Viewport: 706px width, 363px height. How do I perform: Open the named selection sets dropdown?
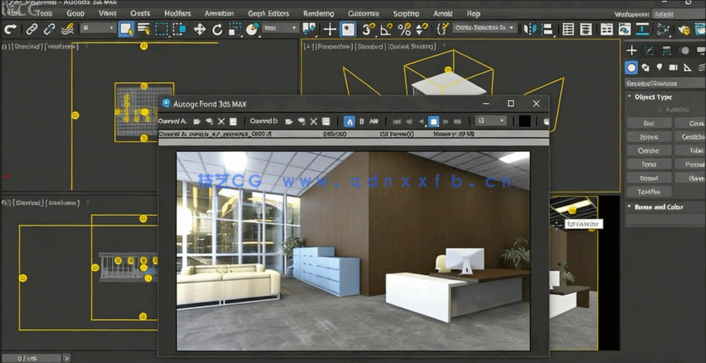pyautogui.click(x=484, y=28)
